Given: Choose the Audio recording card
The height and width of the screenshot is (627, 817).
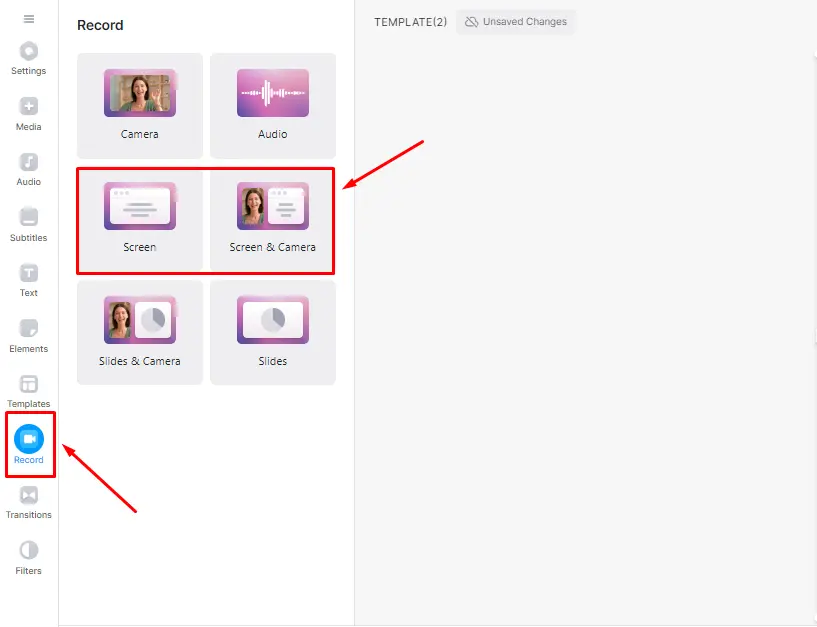Looking at the screenshot, I should click(x=273, y=106).
